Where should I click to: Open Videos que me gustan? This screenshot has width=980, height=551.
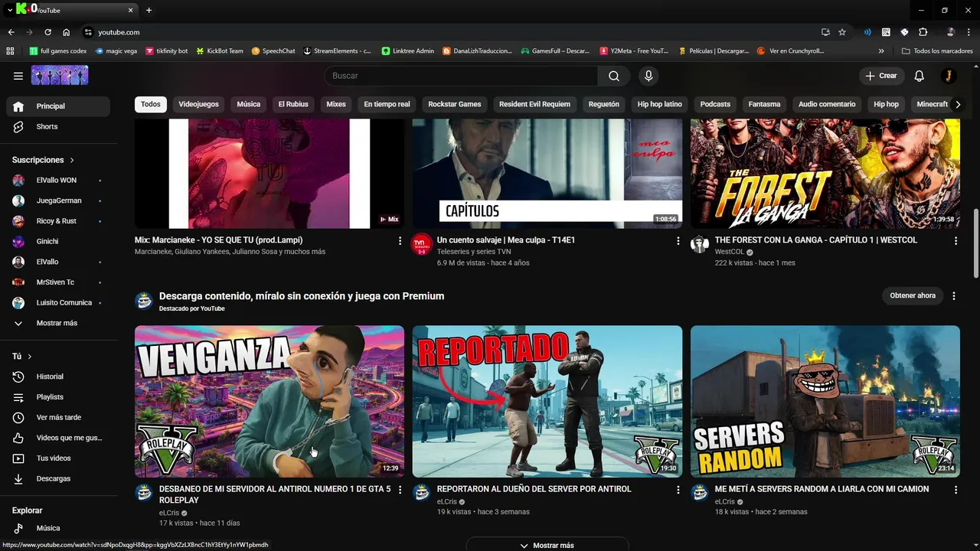click(58, 438)
